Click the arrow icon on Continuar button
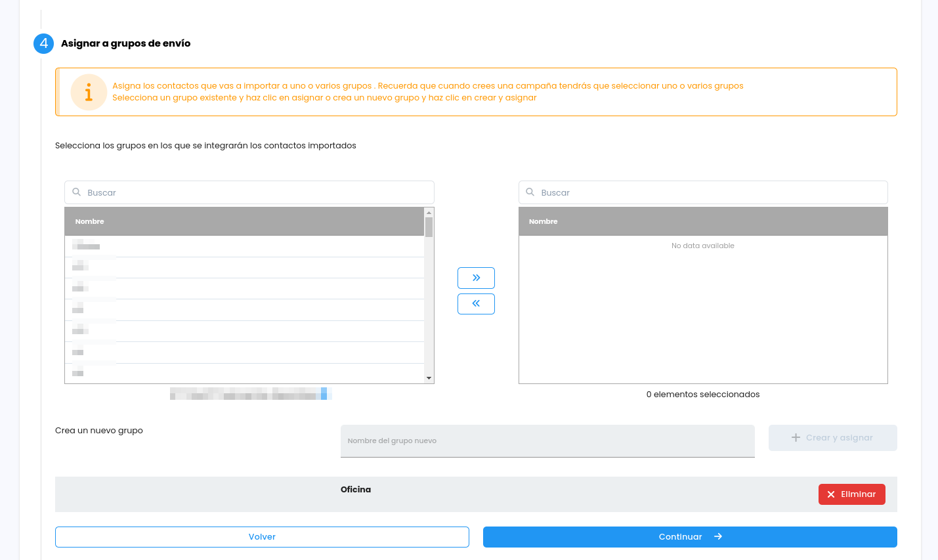938x560 pixels. pyautogui.click(x=718, y=536)
